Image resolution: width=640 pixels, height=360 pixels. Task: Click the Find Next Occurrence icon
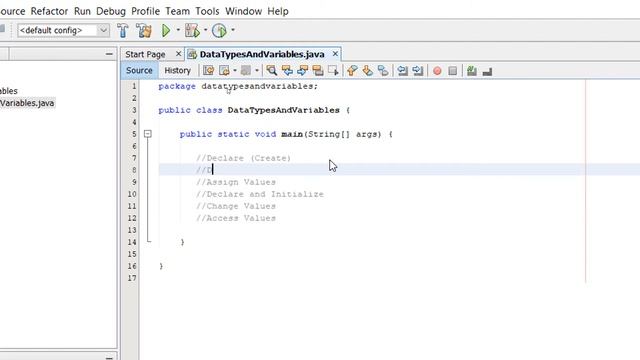click(302, 71)
